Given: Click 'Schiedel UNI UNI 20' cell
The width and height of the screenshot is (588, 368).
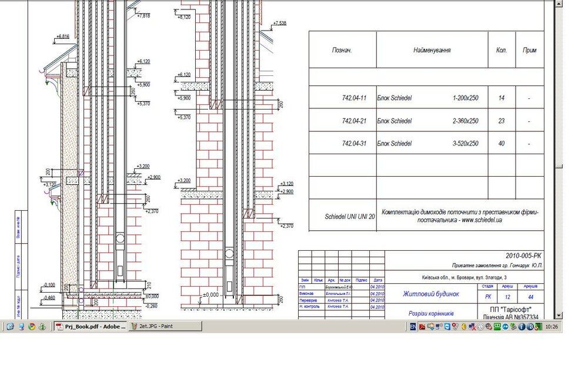Looking at the screenshot, I should 349,217.
